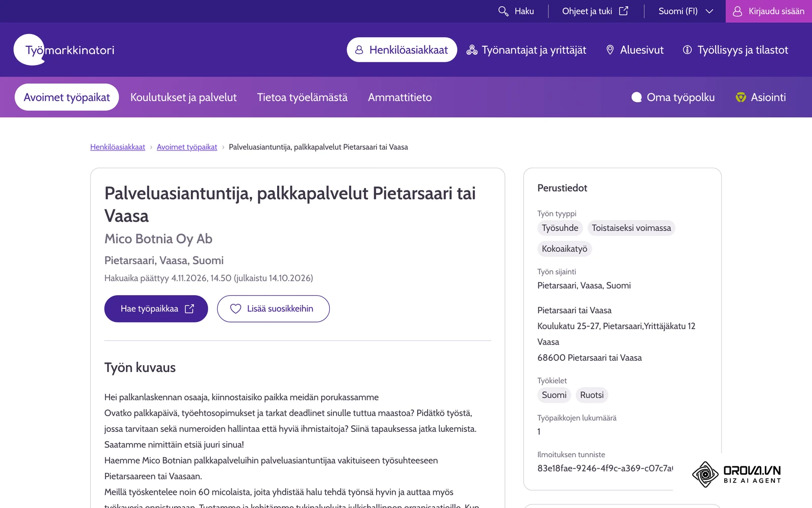Image resolution: width=812 pixels, height=508 pixels.
Task: Open Työnantajat ja yrittäjät section
Action: pyautogui.click(x=526, y=50)
